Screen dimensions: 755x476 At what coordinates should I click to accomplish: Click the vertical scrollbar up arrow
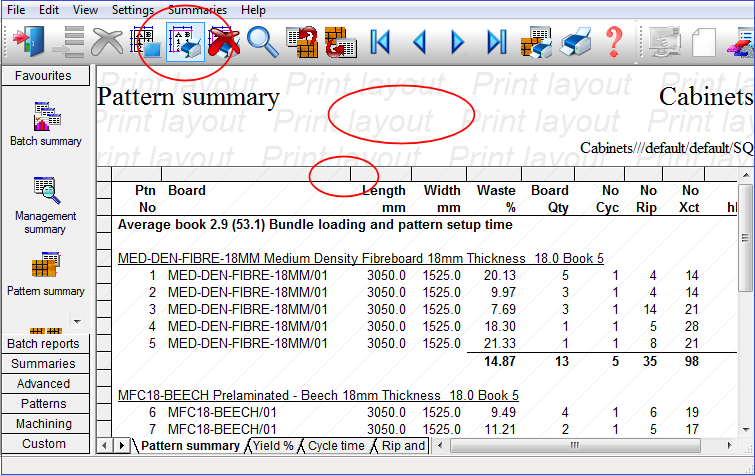(746, 175)
